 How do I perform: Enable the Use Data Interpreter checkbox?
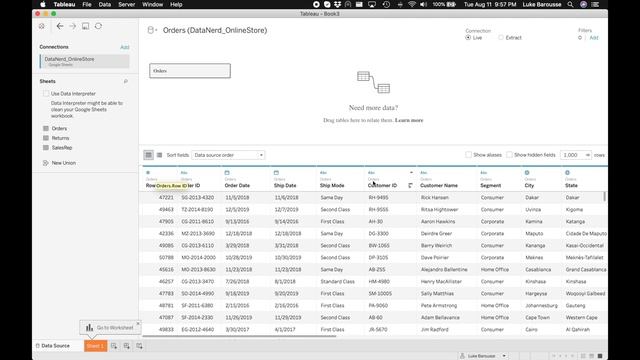[x=46, y=93]
